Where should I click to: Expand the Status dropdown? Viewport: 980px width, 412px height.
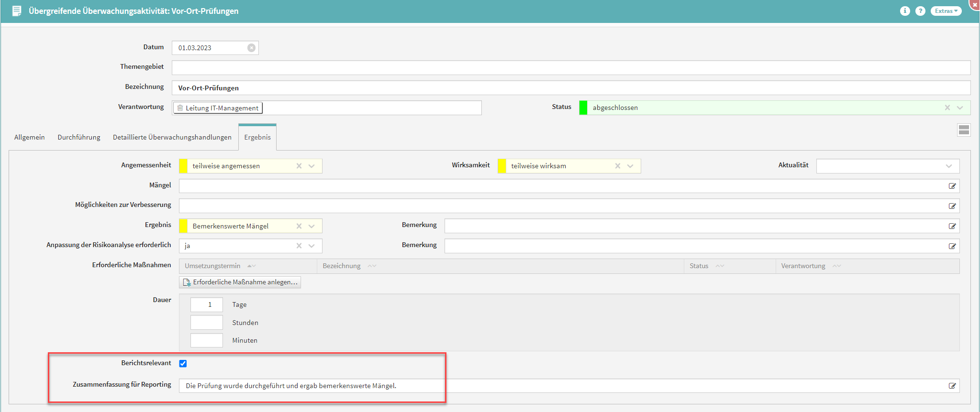(960, 108)
